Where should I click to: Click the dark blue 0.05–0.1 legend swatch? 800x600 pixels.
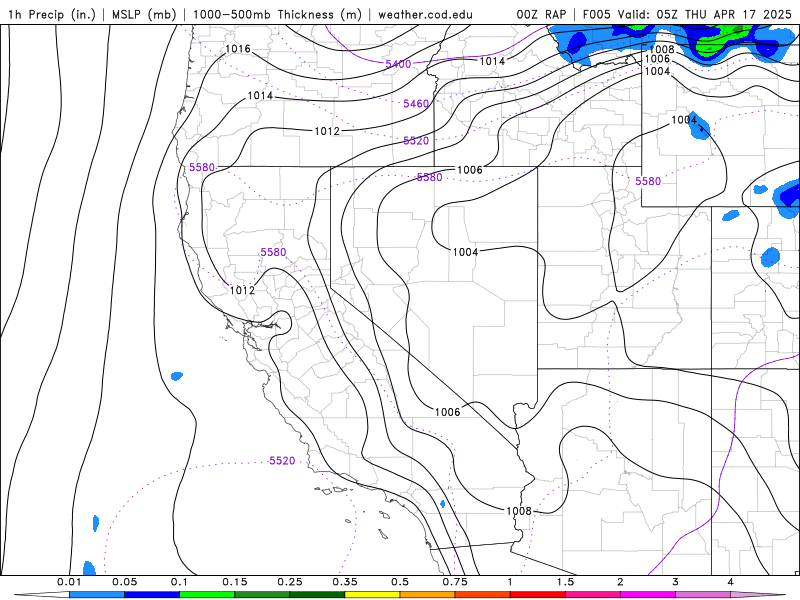coord(152,595)
